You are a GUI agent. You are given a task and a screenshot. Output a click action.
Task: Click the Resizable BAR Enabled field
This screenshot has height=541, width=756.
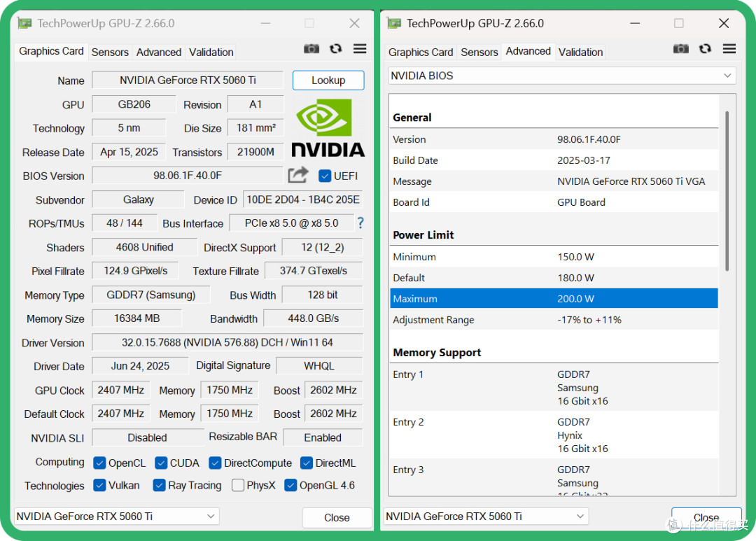(x=323, y=437)
